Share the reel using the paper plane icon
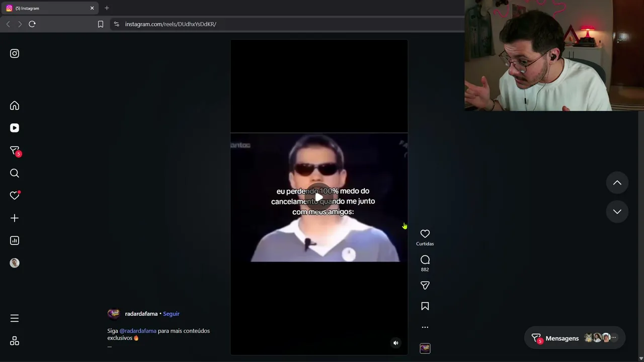 tap(425, 286)
